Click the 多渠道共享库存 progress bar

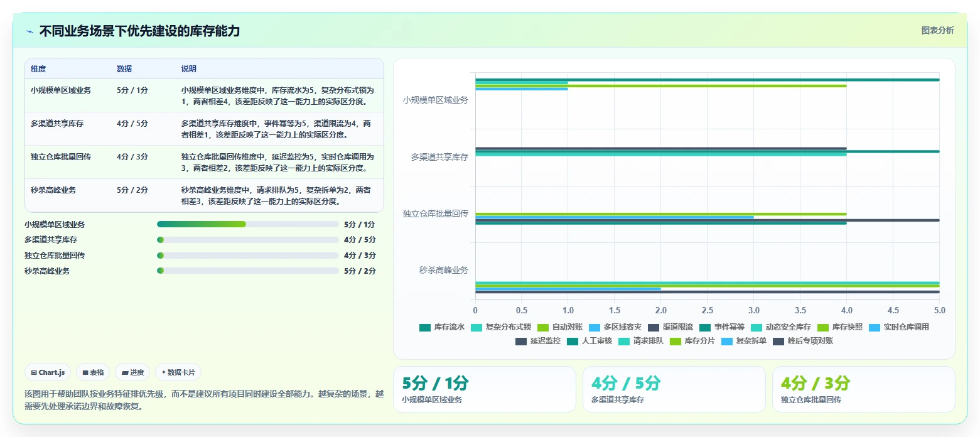[248, 240]
